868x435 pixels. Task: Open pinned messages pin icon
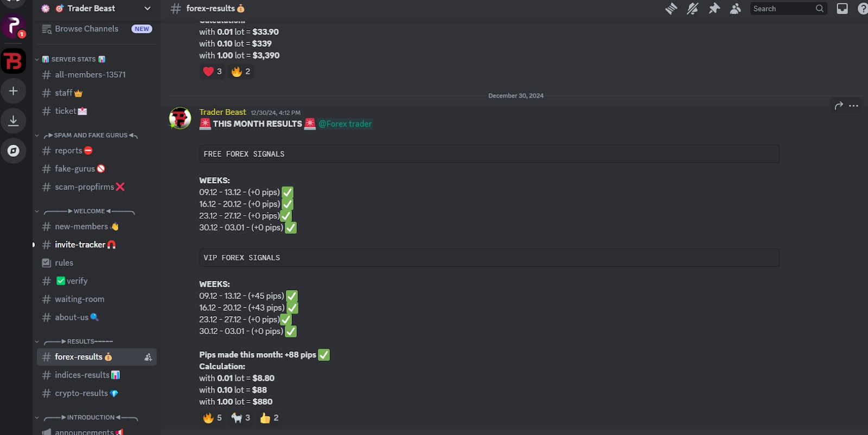point(714,9)
